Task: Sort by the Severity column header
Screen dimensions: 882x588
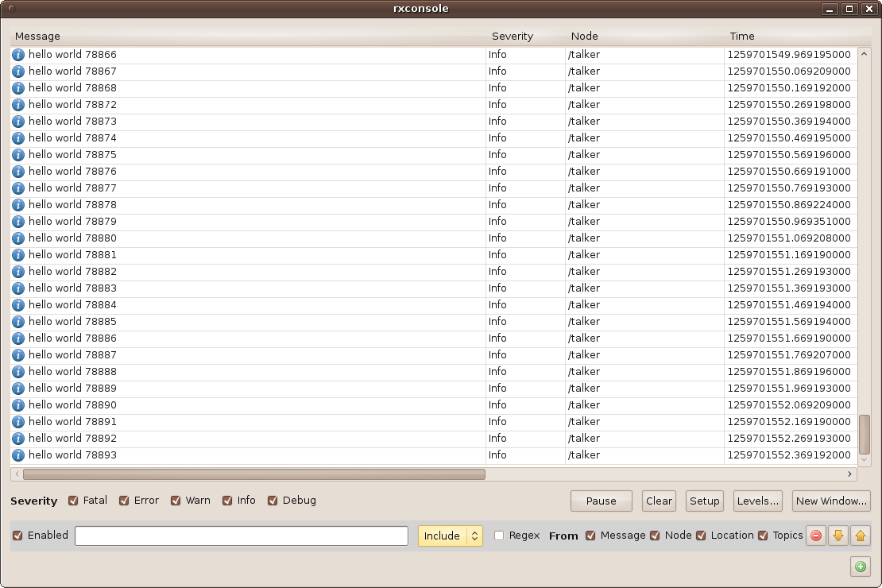Action: click(513, 36)
